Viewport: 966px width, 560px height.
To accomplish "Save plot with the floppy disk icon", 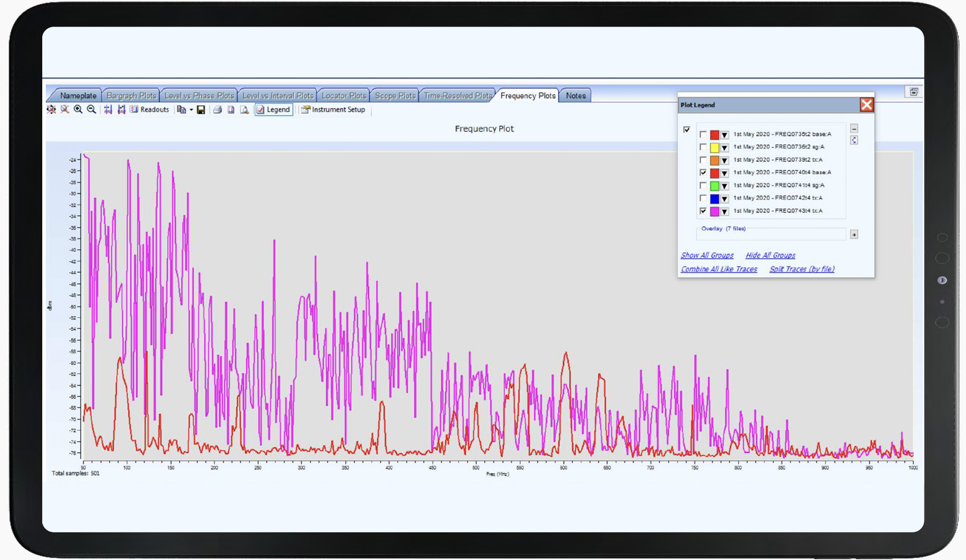I will tap(201, 110).
